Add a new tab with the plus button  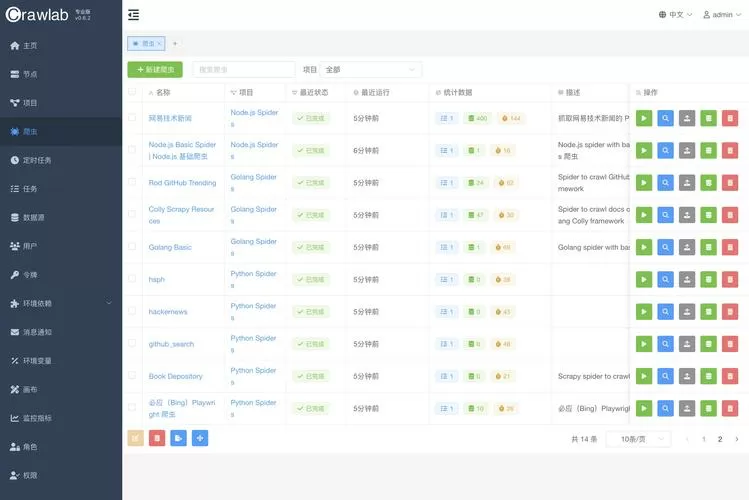click(175, 43)
